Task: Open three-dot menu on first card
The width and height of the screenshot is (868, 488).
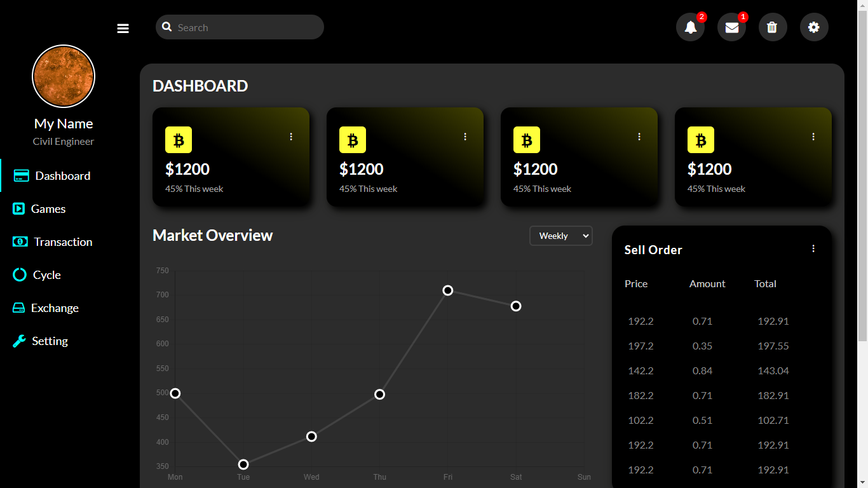Action: [291, 137]
